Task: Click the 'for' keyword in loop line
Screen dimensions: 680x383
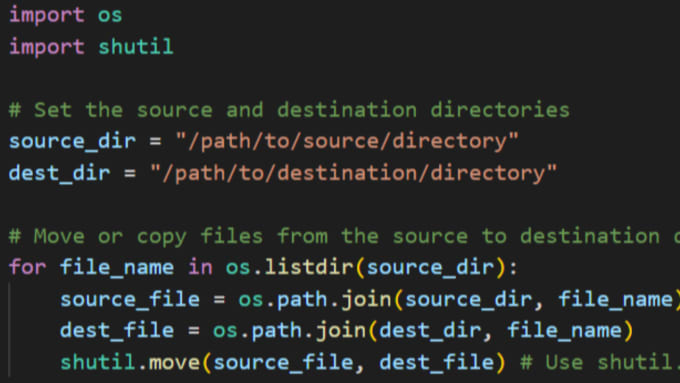Action: tap(27, 267)
